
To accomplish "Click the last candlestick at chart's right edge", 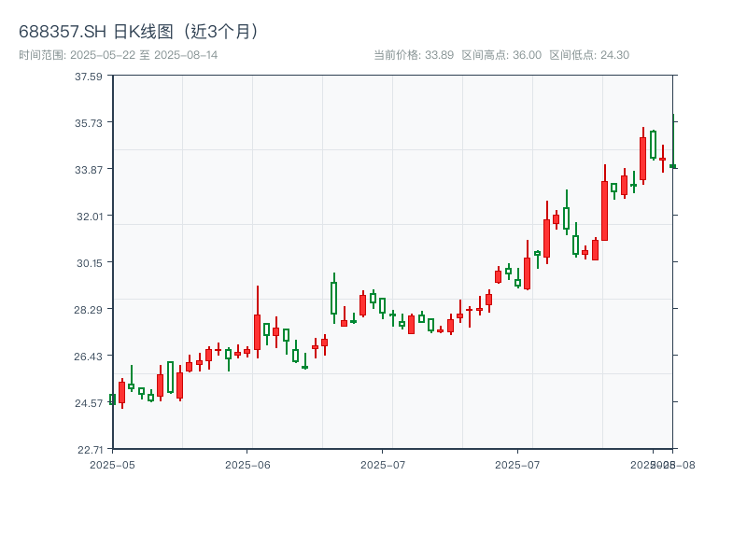I will [672, 166].
